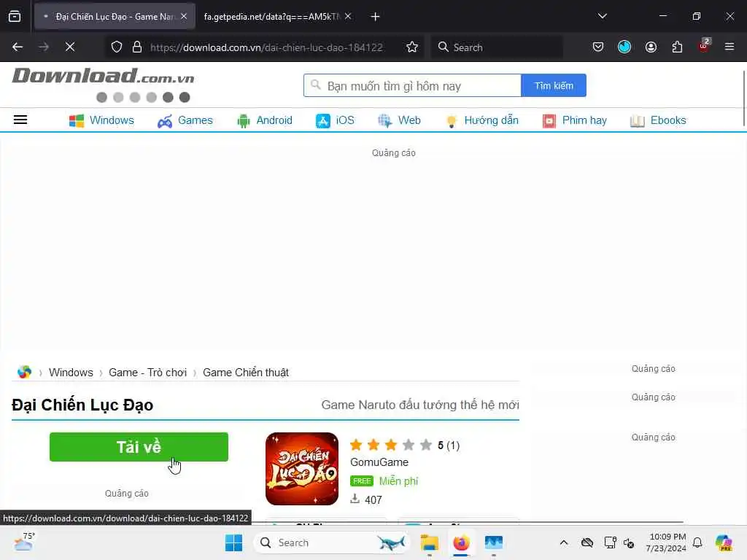Bookmark this page with the star icon
This screenshot has height=560, width=747.
click(x=412, y=47)
